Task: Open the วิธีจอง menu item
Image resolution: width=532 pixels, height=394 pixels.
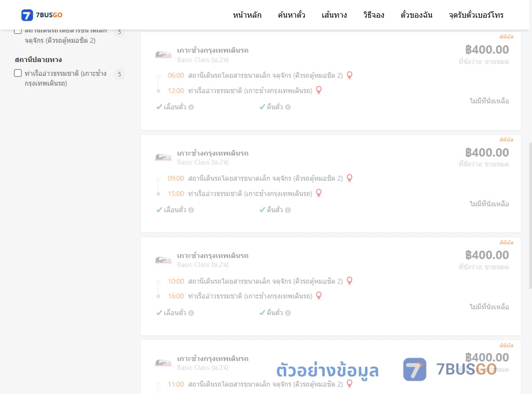Action: [373, 15]
